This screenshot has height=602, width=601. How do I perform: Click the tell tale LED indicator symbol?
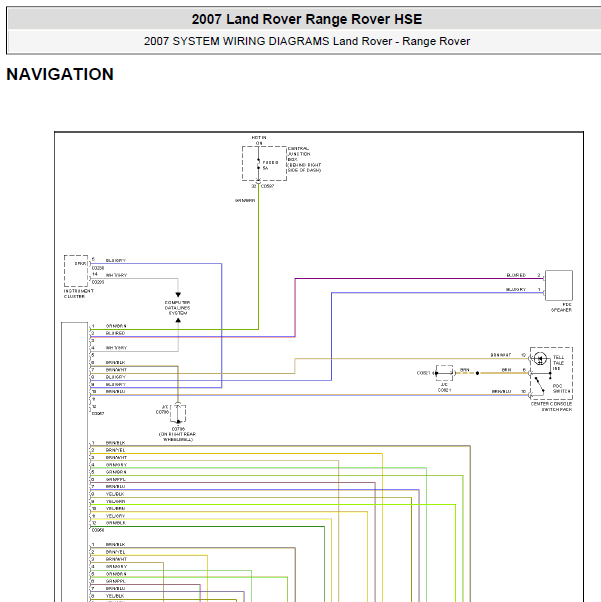tap(540, 359)
